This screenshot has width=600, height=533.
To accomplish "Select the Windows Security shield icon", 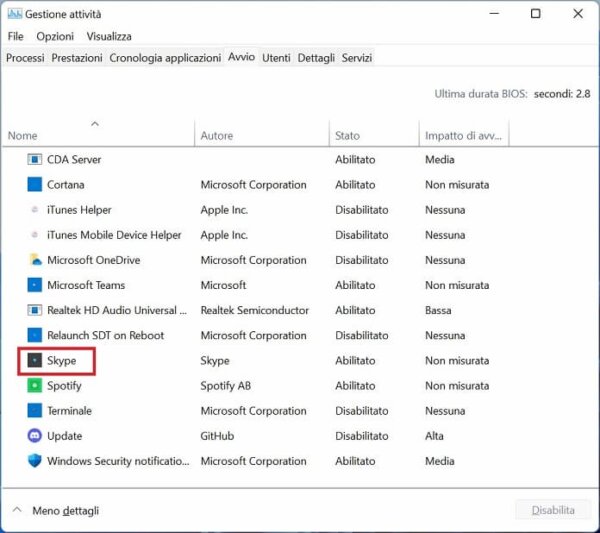I will (34, 461).
